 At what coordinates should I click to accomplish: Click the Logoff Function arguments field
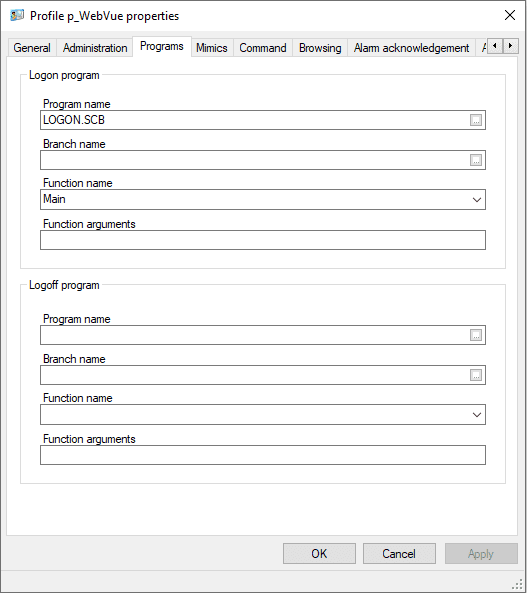point(263,455)
